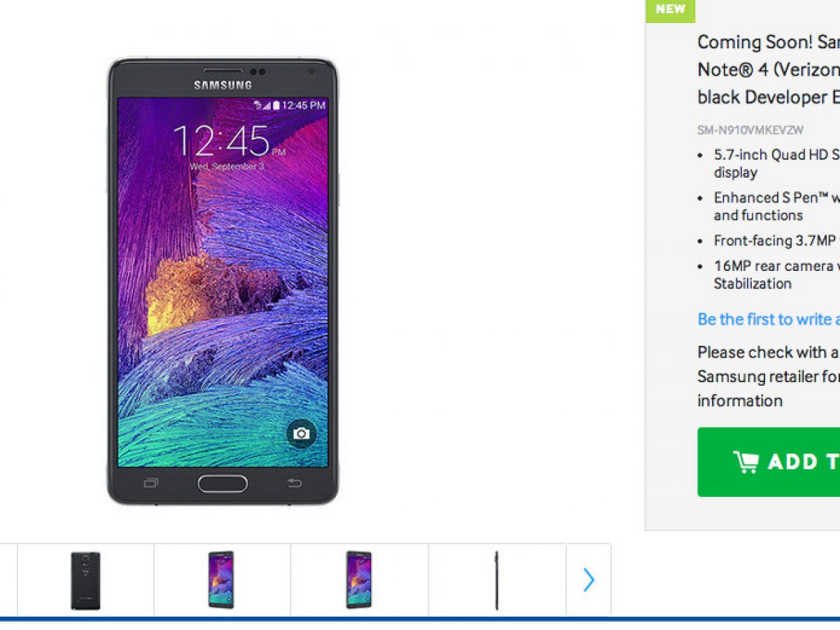Click the 'Coming Soon!' product title
Image resolution: width=840 pixels, height=630 pixels.
(x=769, y=69)
